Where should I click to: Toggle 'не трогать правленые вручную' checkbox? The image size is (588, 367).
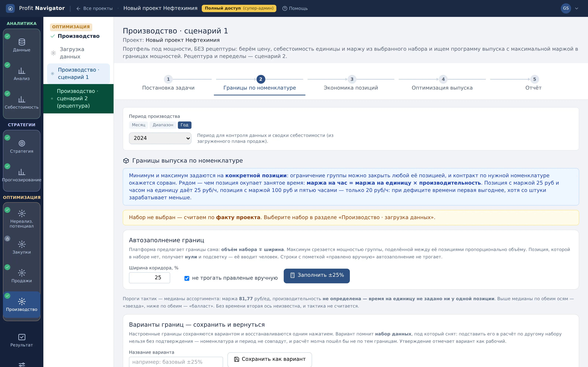pyautogui.click(x=187, y=278)
